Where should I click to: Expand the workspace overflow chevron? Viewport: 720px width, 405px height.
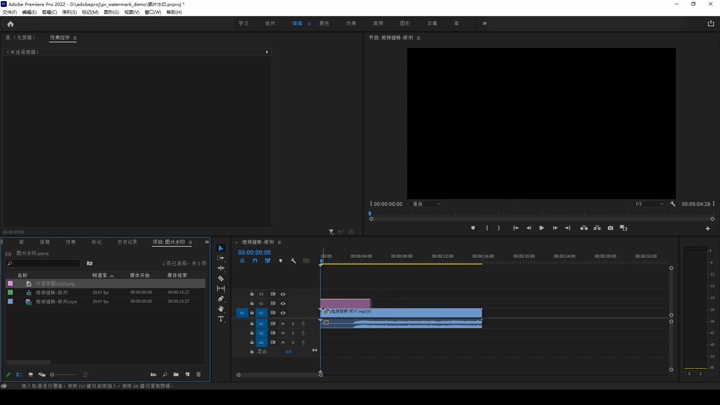point(485,23)
